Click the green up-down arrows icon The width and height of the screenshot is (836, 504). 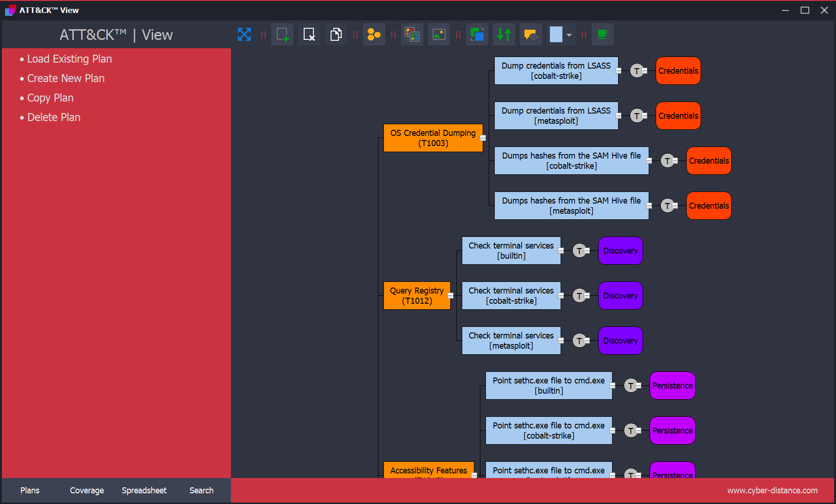tap(504, 34)
